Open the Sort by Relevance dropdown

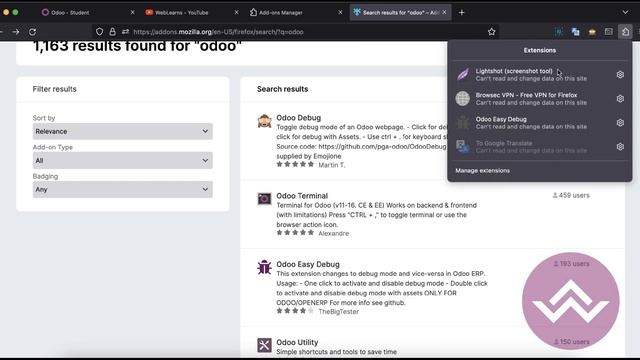click(122, 131)
